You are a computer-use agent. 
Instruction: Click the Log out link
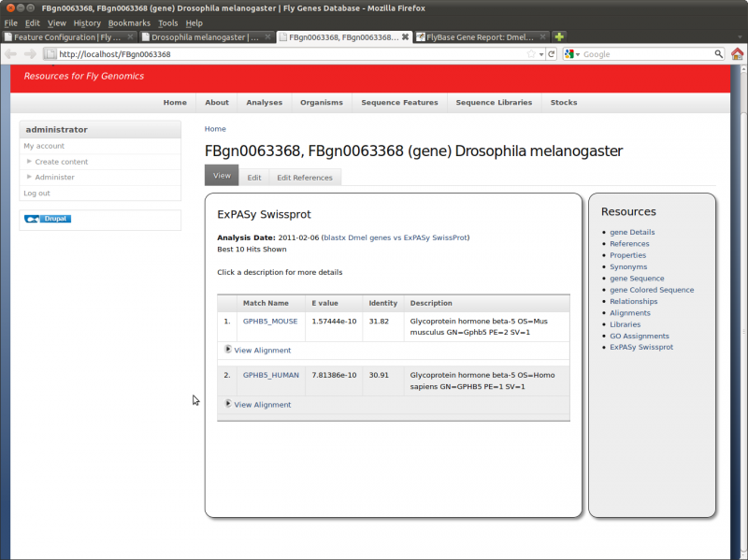tap(36, 194)
